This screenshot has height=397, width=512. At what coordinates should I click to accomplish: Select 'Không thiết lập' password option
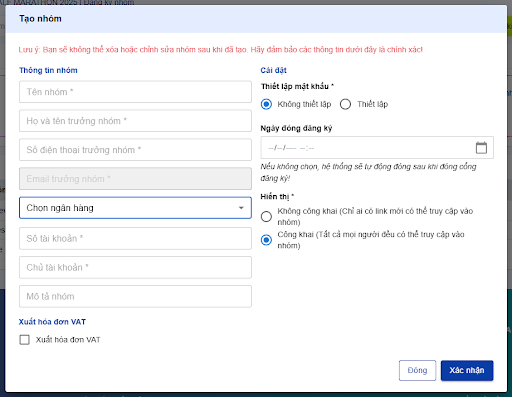pyautogui.click(x=266, y=104)
